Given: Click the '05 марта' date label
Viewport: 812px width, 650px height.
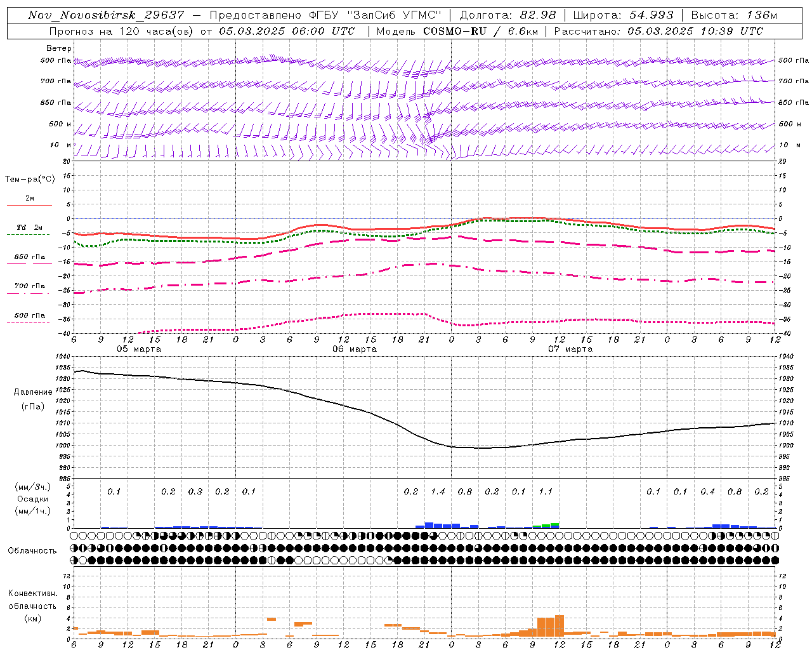Looking at the screenshot, I should click(x=139, y=349).
